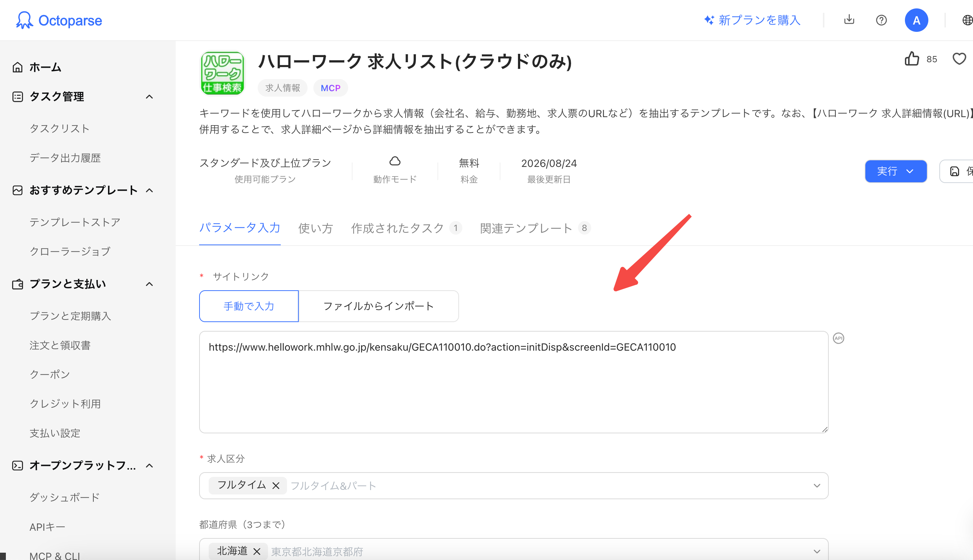Click the スタンダード及び上位プラン text
This screenshot has width=973, height=560.
[265, 163]
